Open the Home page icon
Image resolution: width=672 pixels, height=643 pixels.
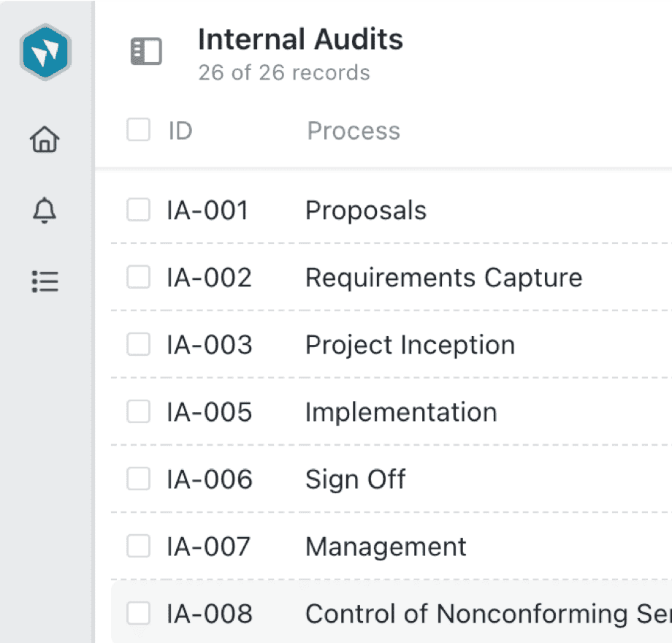click(45, 140)
